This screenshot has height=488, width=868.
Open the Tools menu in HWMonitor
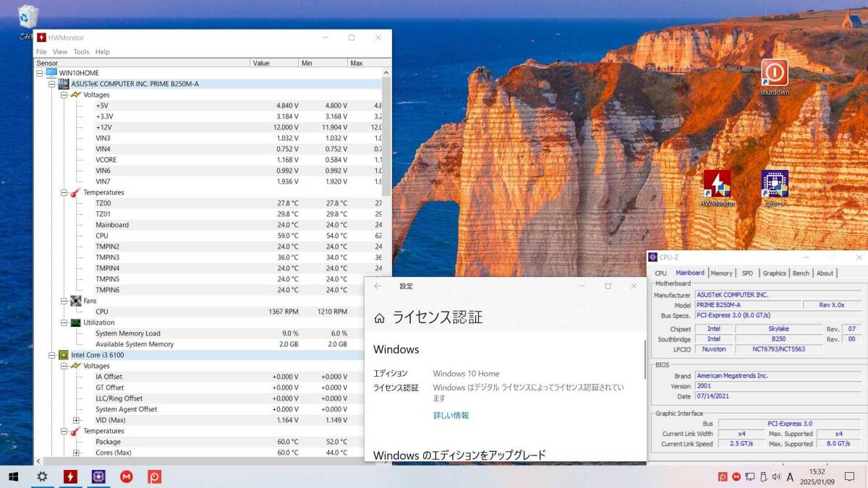pyautogui.click(x=81, y=52)
